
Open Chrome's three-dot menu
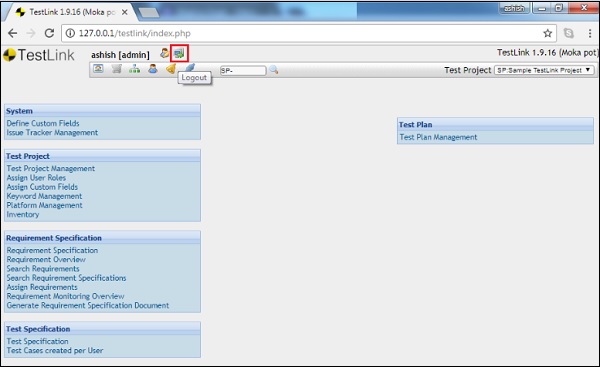point(590,33)
